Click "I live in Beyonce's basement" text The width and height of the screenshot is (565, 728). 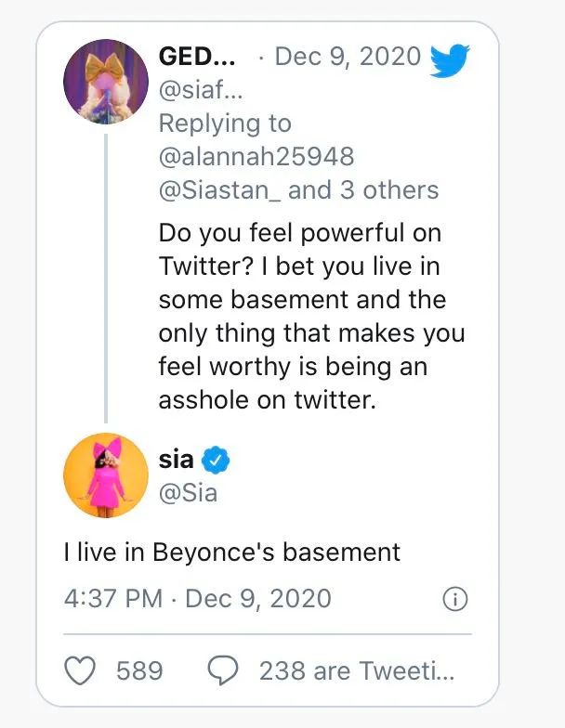point(232,552)
